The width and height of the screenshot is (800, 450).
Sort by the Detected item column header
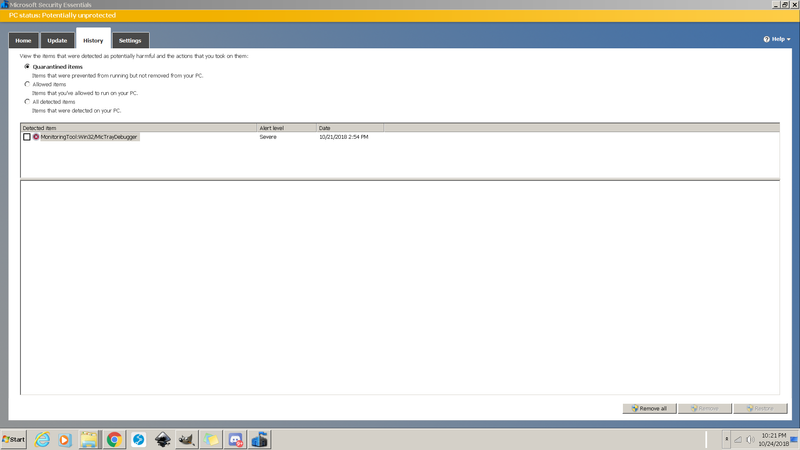coord(138,128)
